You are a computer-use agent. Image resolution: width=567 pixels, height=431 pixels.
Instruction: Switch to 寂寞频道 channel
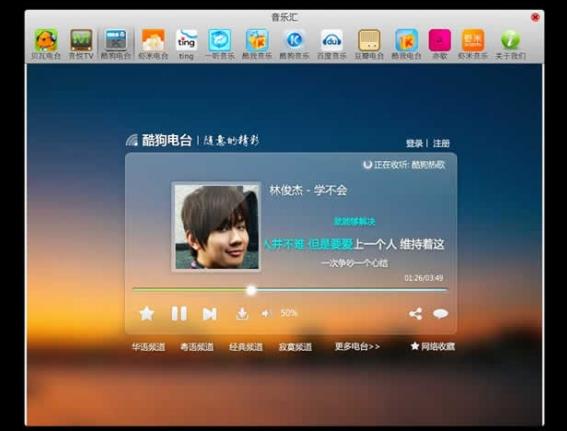pos(295,347)
